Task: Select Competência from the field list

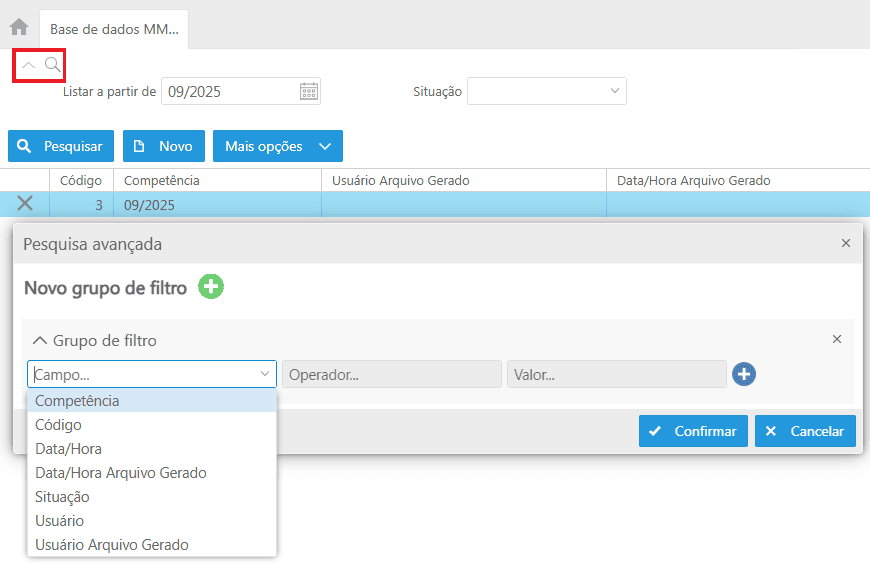Action: pos(77,401)
